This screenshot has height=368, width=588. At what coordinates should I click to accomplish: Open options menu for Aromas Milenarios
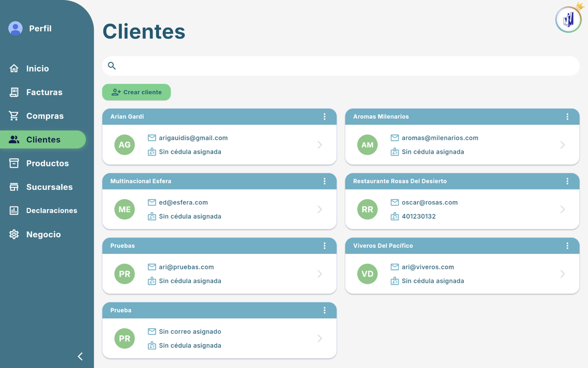567,117
